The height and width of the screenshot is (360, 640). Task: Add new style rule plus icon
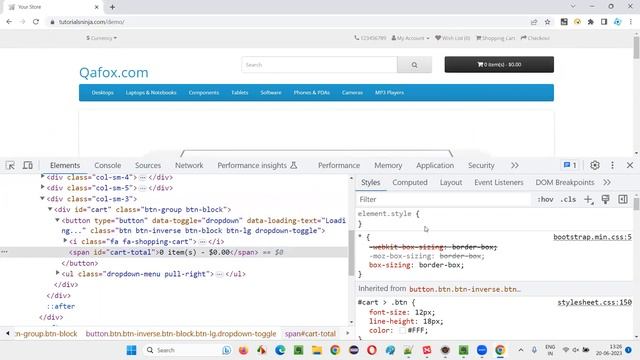588,200
